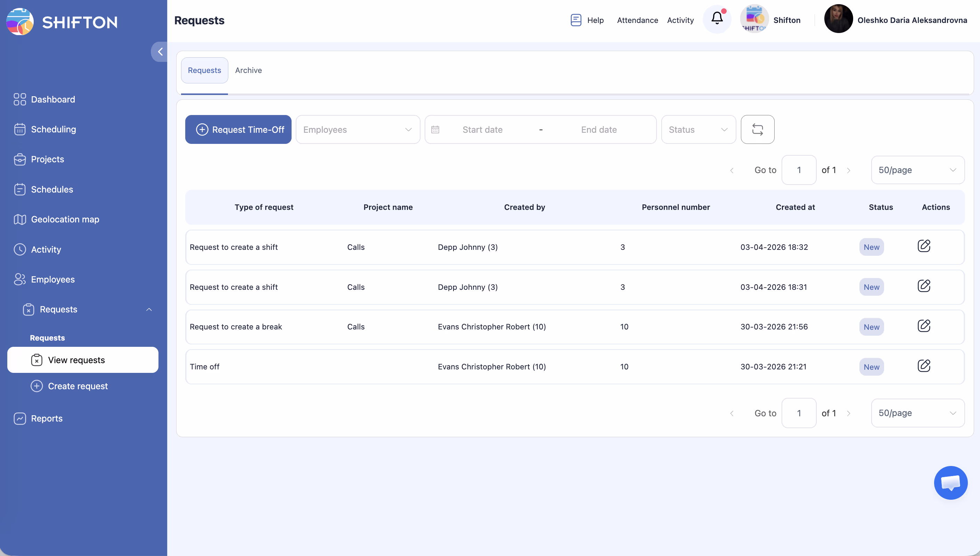Expand the Employees filter dropdown
Screen dimensions: 980x556
pyautogui.click(x=357, y=130)
